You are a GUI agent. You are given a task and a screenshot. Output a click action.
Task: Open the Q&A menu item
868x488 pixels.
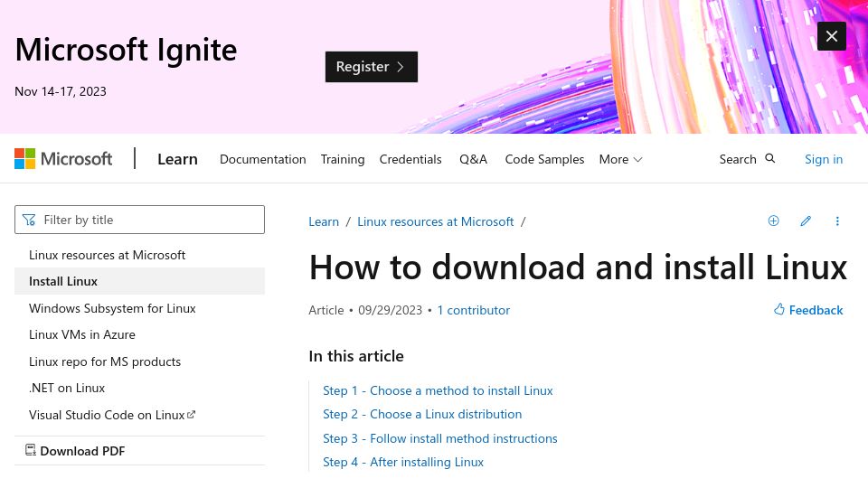473,159
